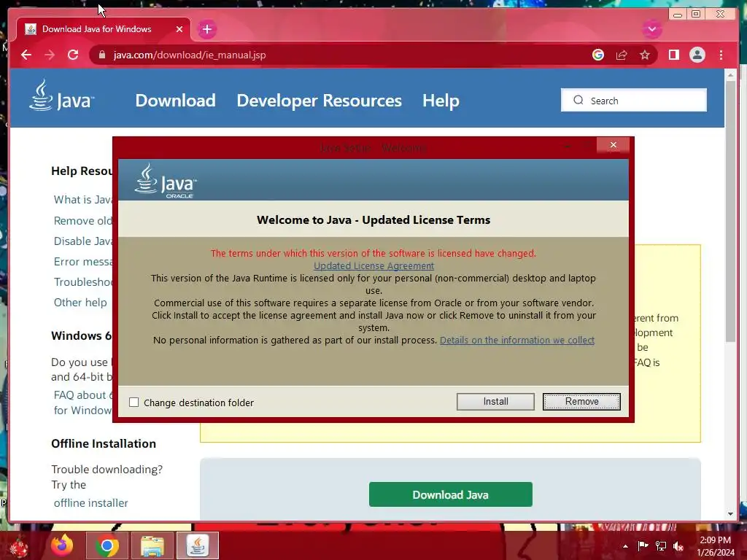
Task: Open the Download menu on Java site
Action: [x=175, y=101]
